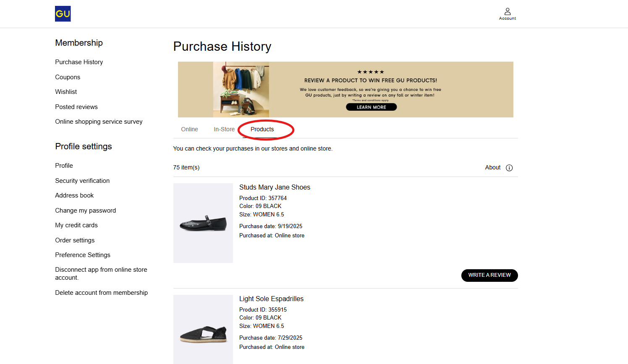Open Online shopping service survey
Image resolution: width=628 pixels, height=364 pixels.
coord(99,122)
